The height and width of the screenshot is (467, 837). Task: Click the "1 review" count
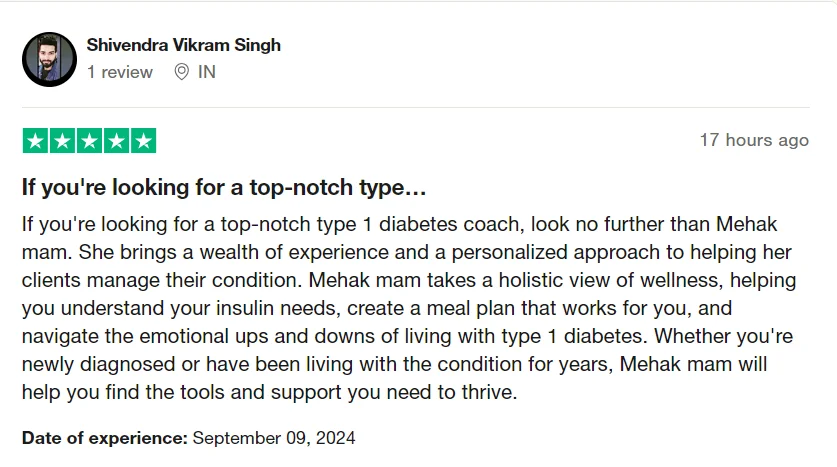click(x=120, y=72)
